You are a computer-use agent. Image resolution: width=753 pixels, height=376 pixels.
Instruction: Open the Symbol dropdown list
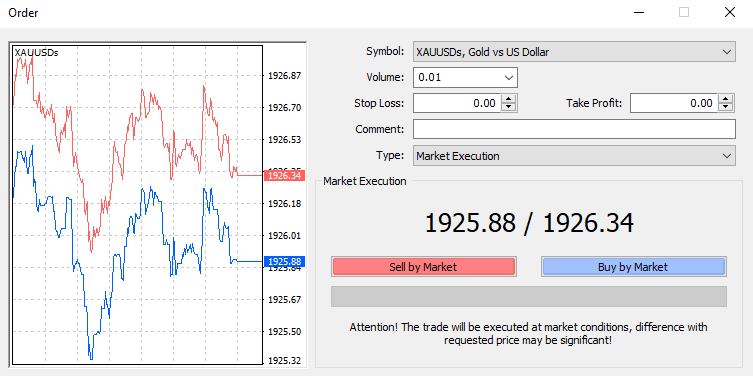pyautogui.click(x=727, y=51)
